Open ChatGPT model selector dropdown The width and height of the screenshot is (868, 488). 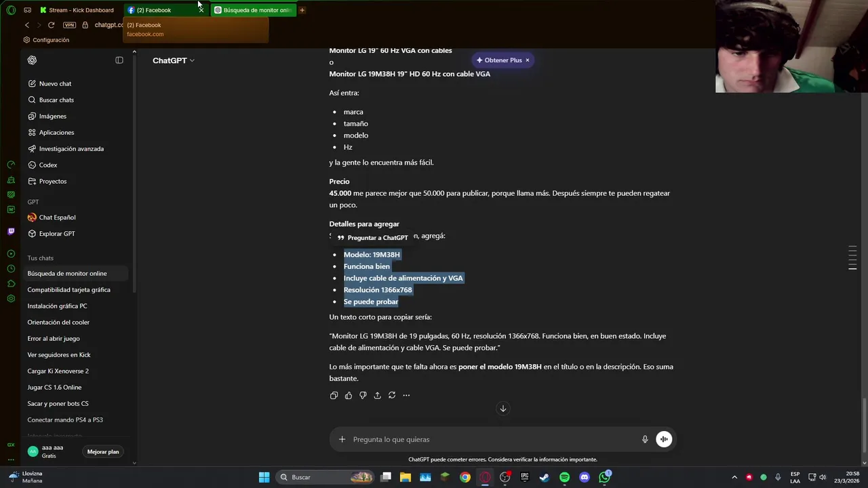tap(174, 60)
